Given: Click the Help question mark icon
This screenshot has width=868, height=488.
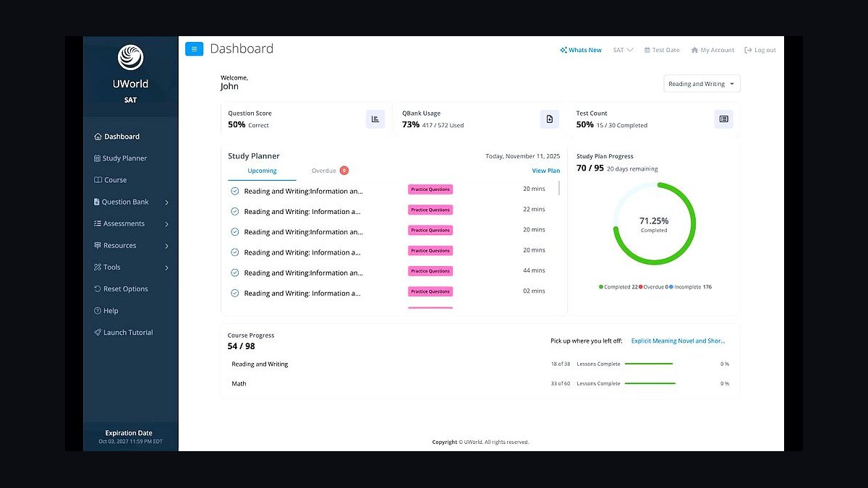Looking at the screenshot, I should 98,311.
